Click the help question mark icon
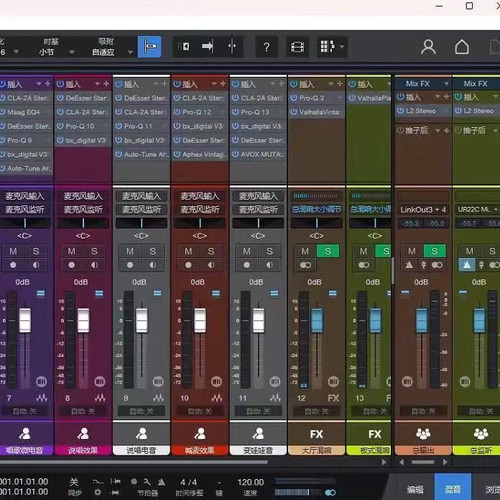The image size is (500, 500). click(266, 47)
